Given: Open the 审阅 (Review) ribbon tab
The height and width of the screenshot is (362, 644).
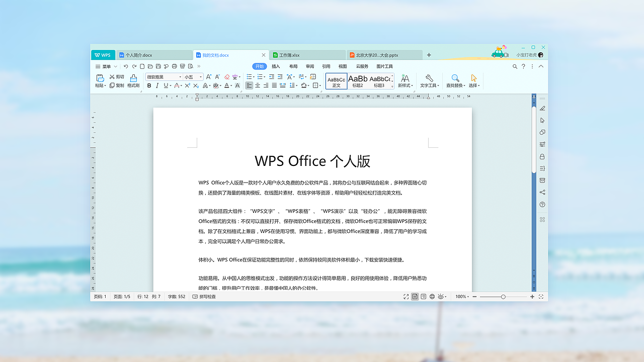Looking at the screenshot, I should [310, 66].
